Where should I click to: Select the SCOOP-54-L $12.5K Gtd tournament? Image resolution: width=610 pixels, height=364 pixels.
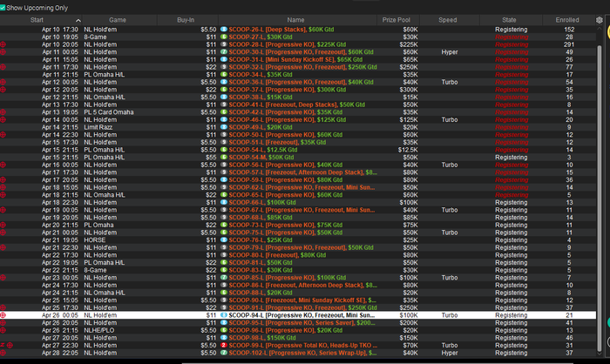click(298, 150)
